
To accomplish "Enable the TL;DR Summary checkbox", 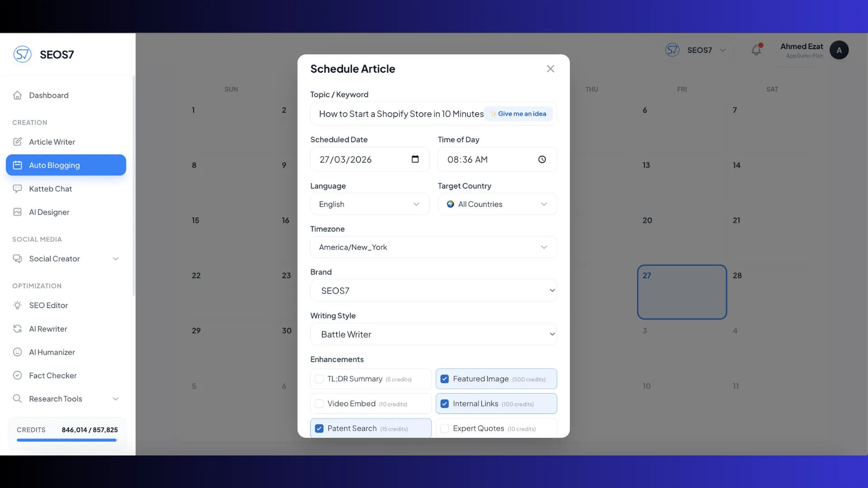I will [x=319, y=379].
